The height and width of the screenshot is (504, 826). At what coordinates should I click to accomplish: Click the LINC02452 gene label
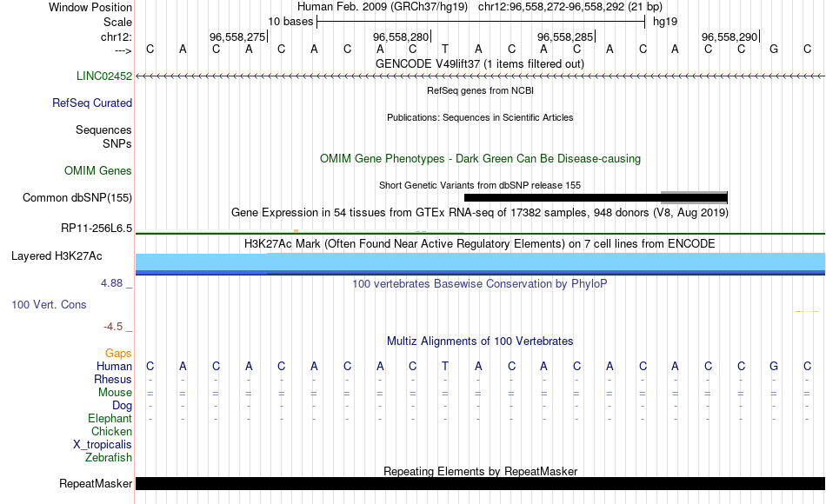click(x=104, y=76)
